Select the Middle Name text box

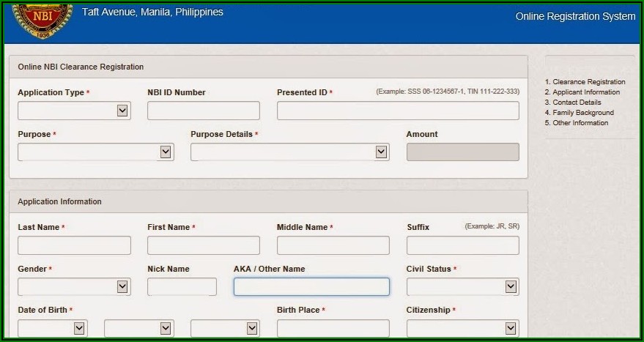[333, 245]
